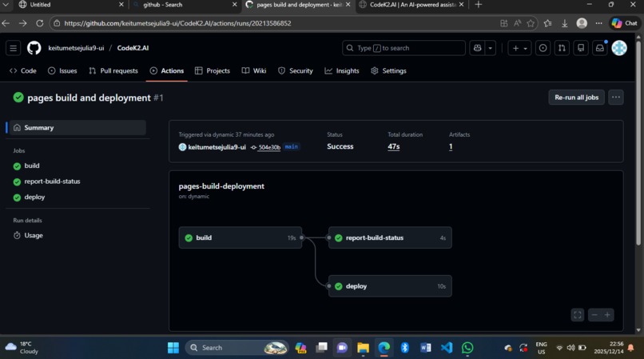The width and height of the screenshot is (644, 359).
Task: Go to GitHub home via Octocat logo
Action: pyautogui.click(x=34, y=48)
